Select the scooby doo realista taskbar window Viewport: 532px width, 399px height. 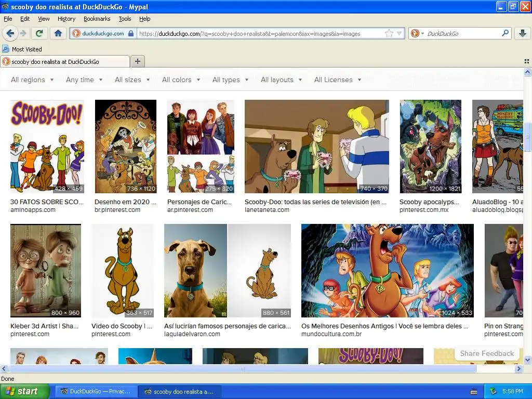click(180, 392)
